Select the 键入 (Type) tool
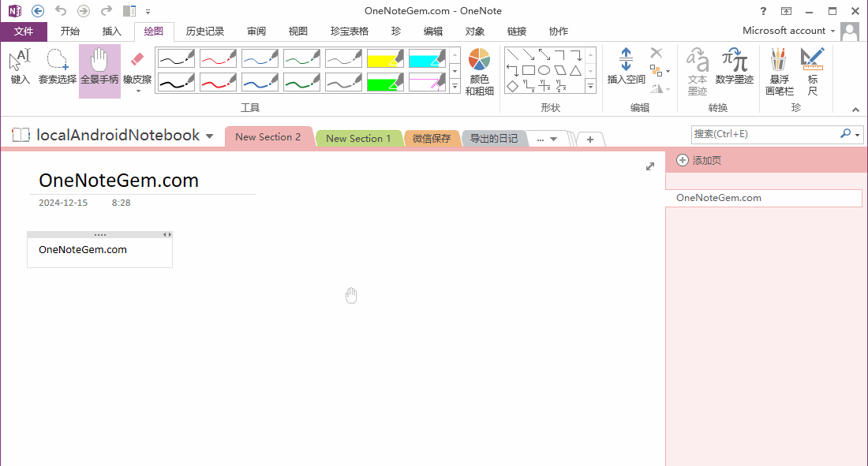 point(20,67)
